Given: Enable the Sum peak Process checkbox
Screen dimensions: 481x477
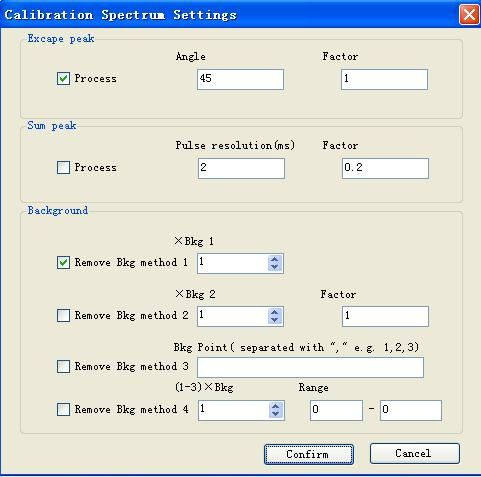Looking at the screenshot, I should point(63,167).
